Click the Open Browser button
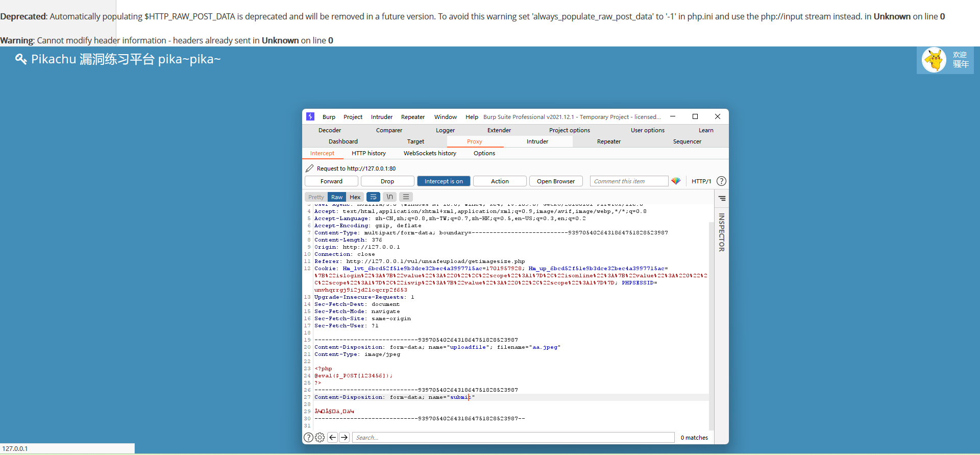 556,181
